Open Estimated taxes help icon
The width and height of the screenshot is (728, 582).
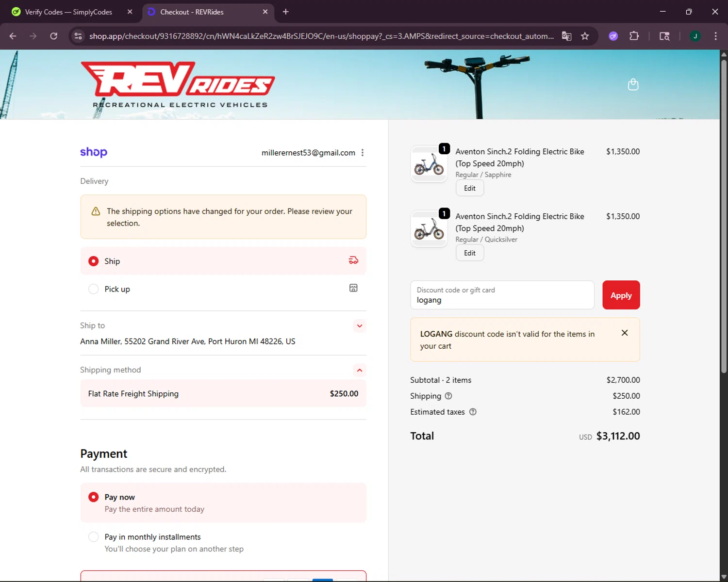(x=473, y=412)
